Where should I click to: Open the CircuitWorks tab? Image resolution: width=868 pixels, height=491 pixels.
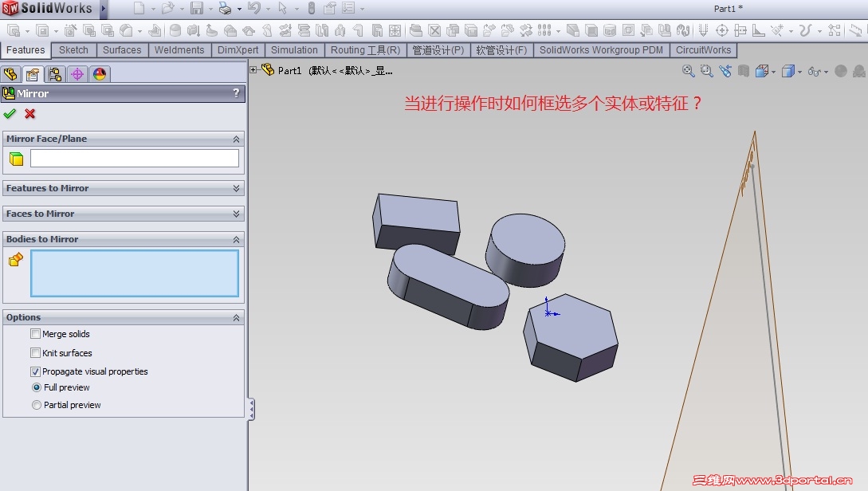click(x=704, y=50)
